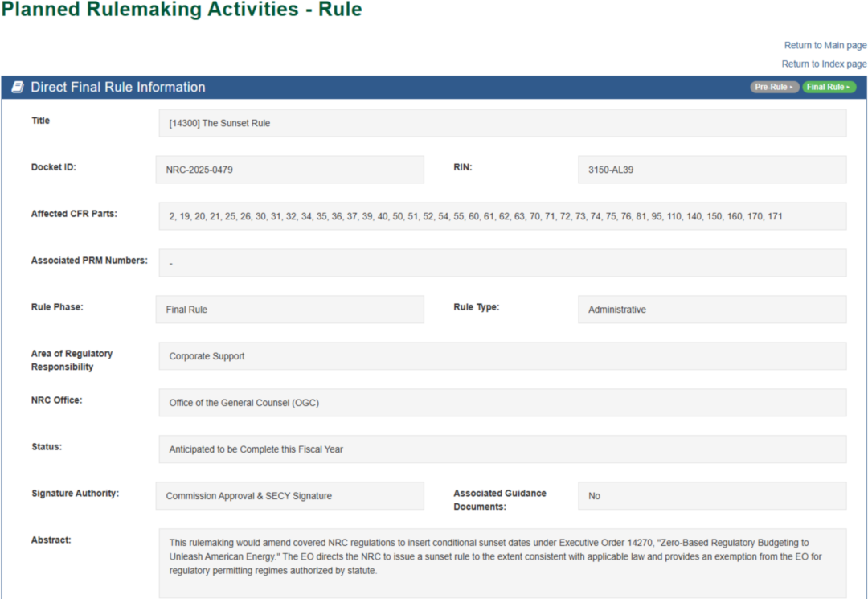Click the Docket ID field NRC-2025-0479
This screenshot has width=868, height=599.
point(289,170)
